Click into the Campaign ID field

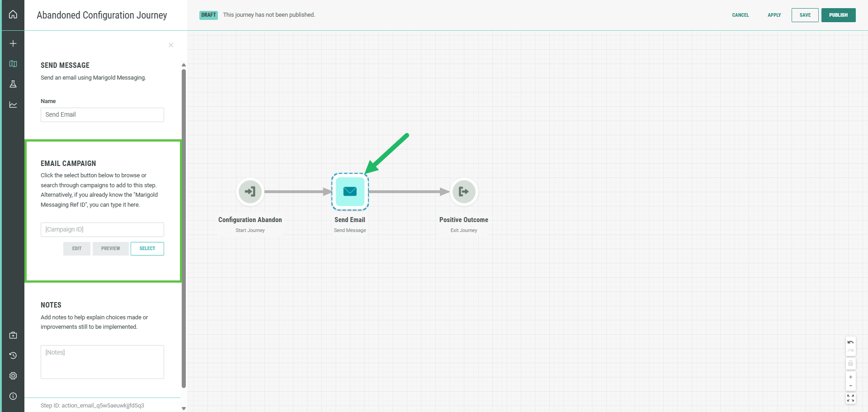102,229
